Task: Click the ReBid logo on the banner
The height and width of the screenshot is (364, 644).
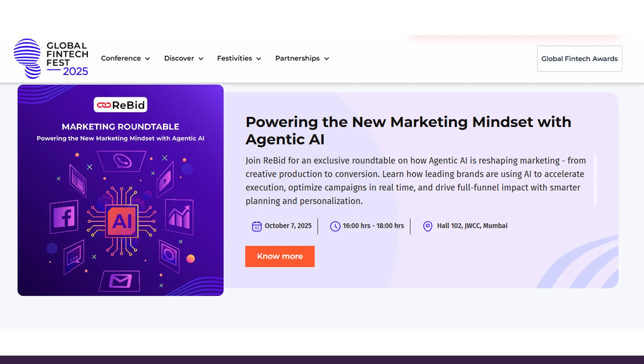Action: (x=120, y=105)
